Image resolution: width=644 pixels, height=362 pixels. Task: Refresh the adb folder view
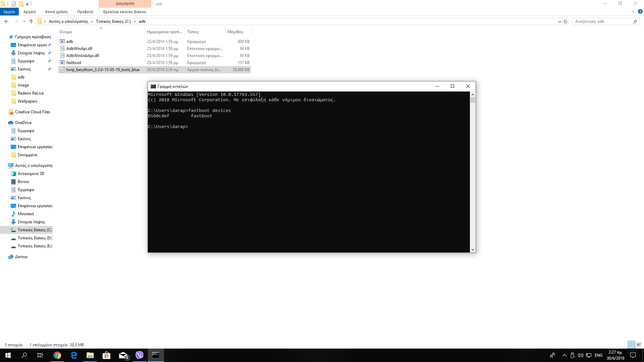(566, 21)
